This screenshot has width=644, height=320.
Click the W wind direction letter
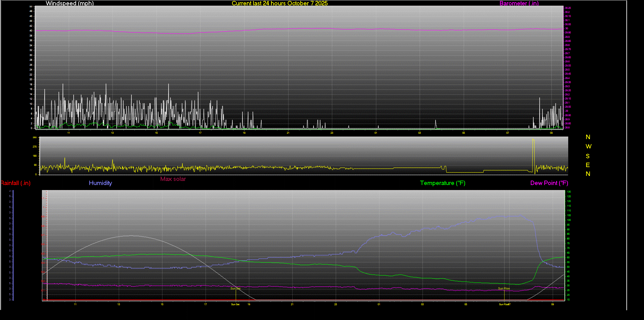[588, 147]
